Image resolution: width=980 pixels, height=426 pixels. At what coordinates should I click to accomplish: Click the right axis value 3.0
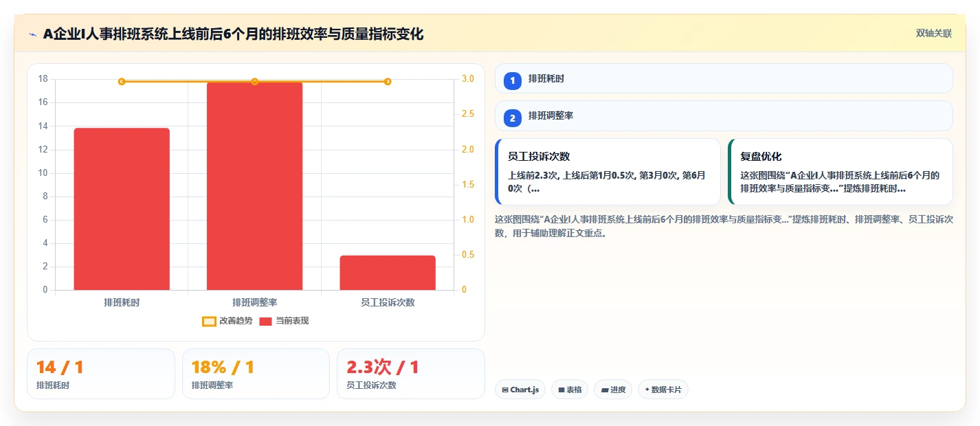click(x=468, y=79)
